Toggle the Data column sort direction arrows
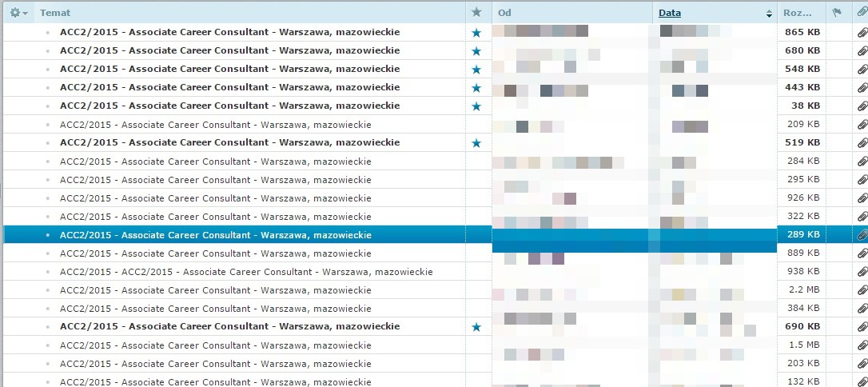Viewport: 868px width, 387px height. pyautogui.click(x=768, y=14)
